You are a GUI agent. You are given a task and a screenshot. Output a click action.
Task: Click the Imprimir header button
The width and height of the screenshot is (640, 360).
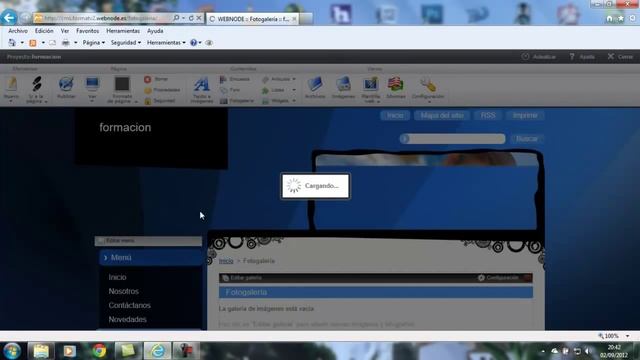(525, 116)
